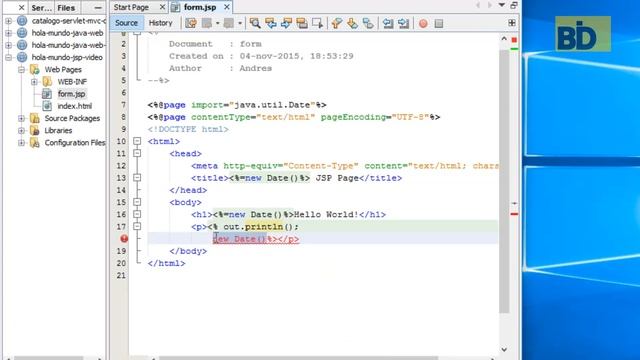Click the Shift Line Right icon
640x360 pixels.
pyautogui.click(x=403, y=23)
